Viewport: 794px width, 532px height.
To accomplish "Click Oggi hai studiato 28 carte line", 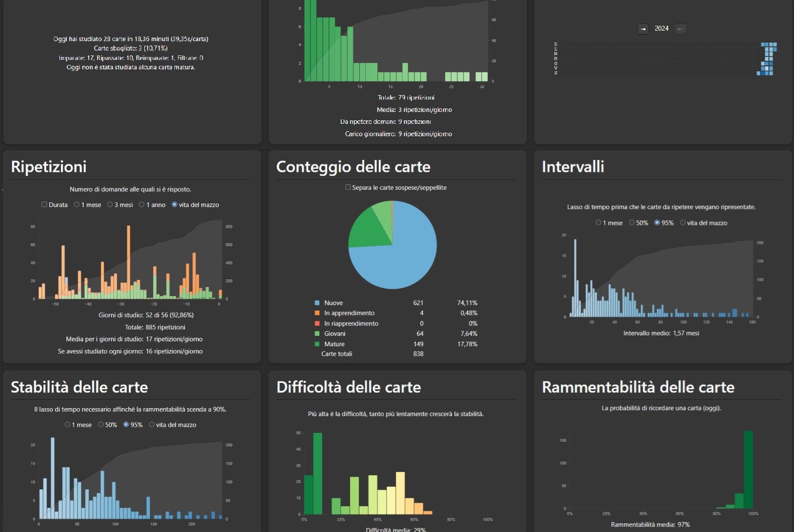I will click(x=131, y=39).
